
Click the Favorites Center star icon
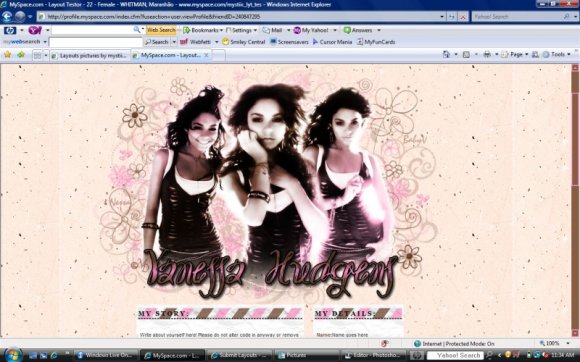[x=7, y=55]
